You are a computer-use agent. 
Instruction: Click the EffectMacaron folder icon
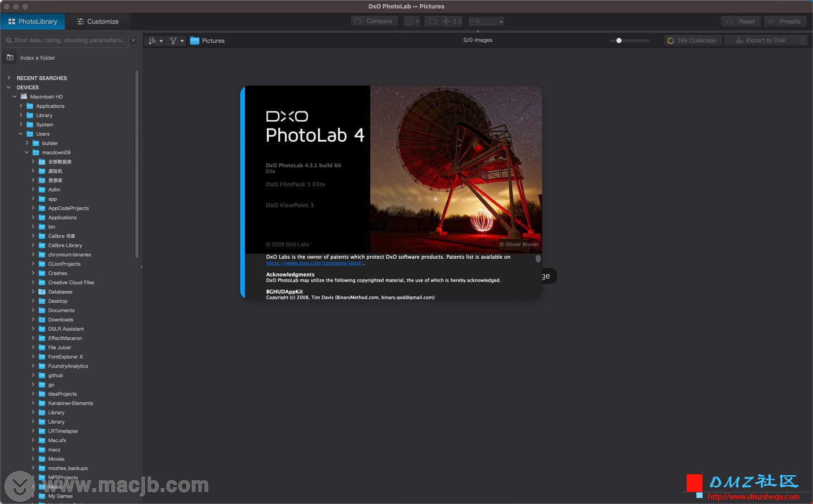point(42,338)
